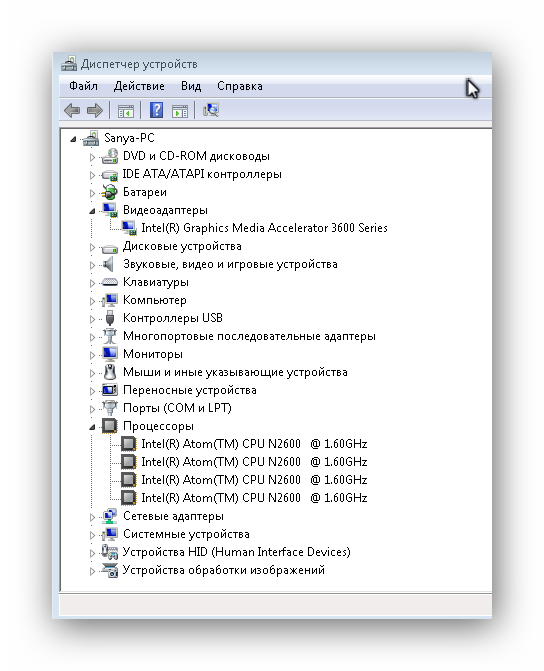The width and height of the screenshot is (544, 671).
Task: Collapse the Процессоры category
Action: (x=92, y=427)
